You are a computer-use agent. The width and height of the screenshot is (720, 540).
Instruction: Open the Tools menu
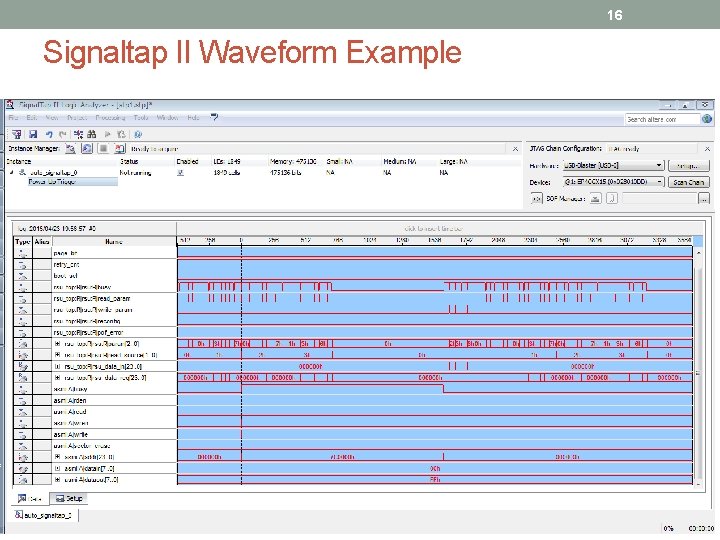[x=141, y=118]
